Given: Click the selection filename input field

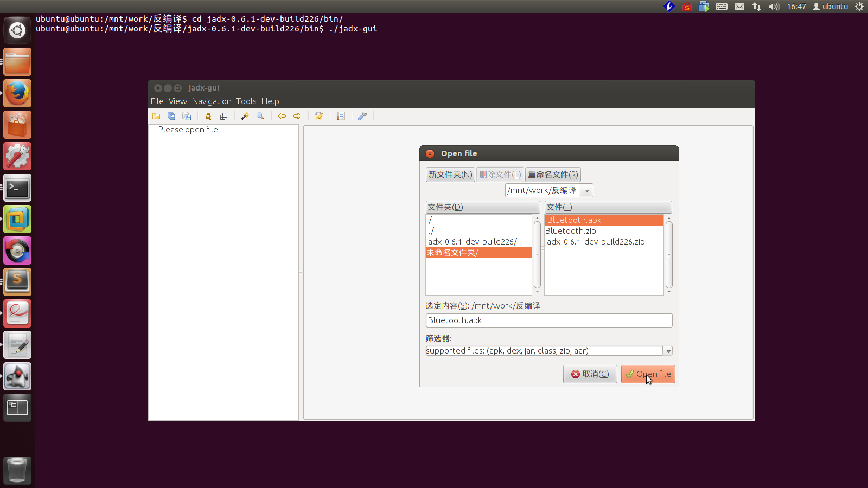Looking at the screenshot, I should point(549,320).
